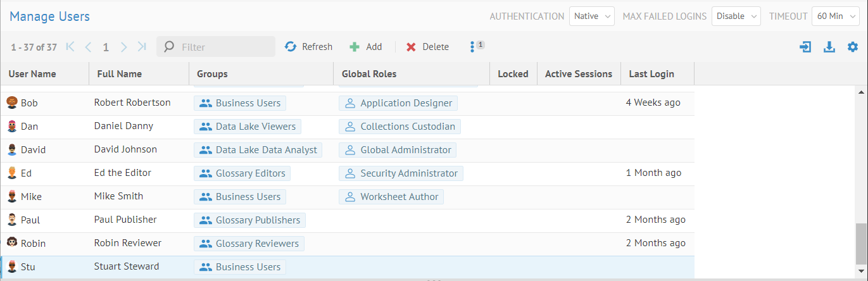The image size is (868, 281).
Task: Click the export download icon
Action: point(829,47)
